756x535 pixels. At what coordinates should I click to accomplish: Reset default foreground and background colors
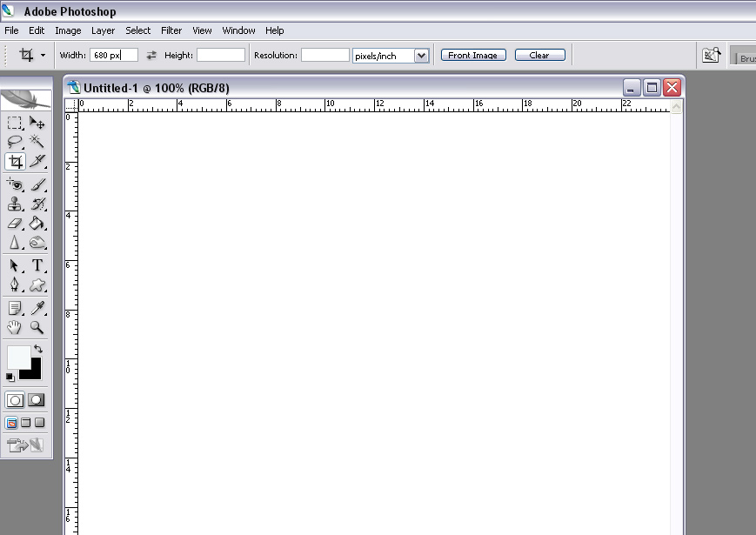pos(10,377)
